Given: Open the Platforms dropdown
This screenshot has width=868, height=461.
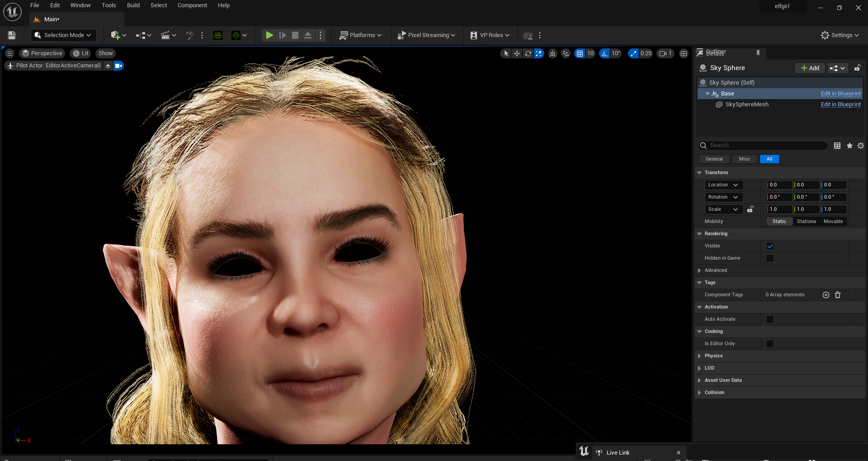Looking at the screenshot, I should point(360,35).
